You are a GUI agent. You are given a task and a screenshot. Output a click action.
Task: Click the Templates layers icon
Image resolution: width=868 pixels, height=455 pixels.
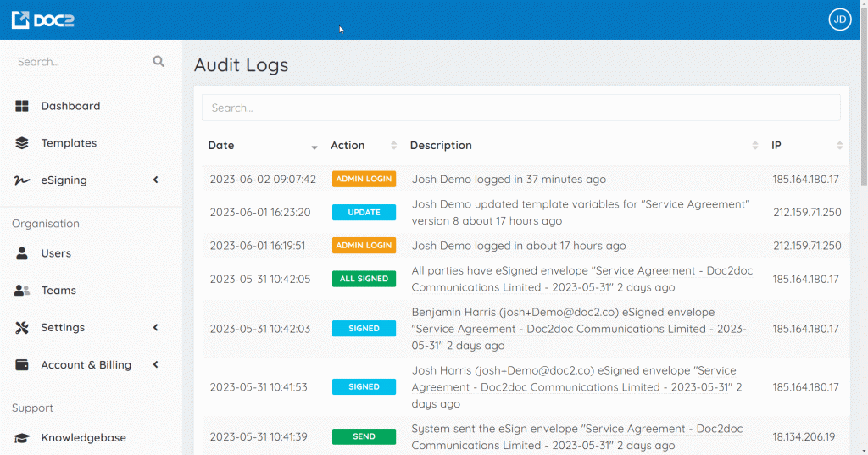click(x=22, y=143)
